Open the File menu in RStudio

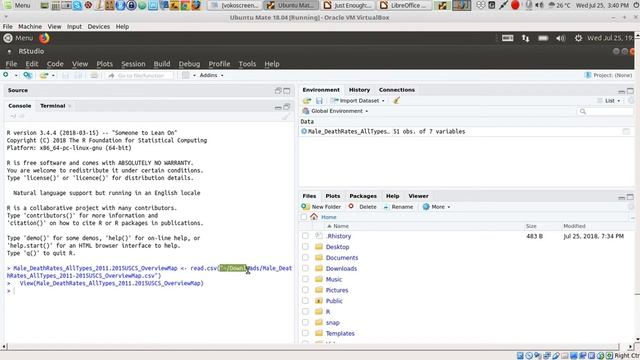pos(11,64)
